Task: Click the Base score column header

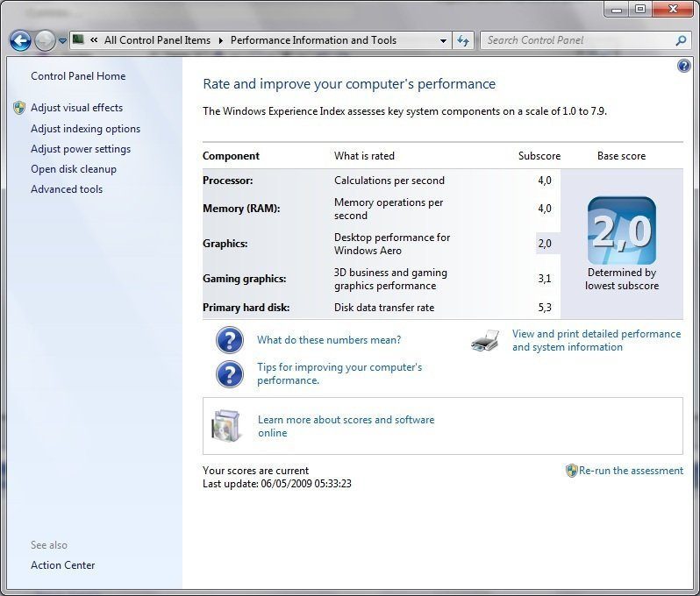Action: click(621, 156)
